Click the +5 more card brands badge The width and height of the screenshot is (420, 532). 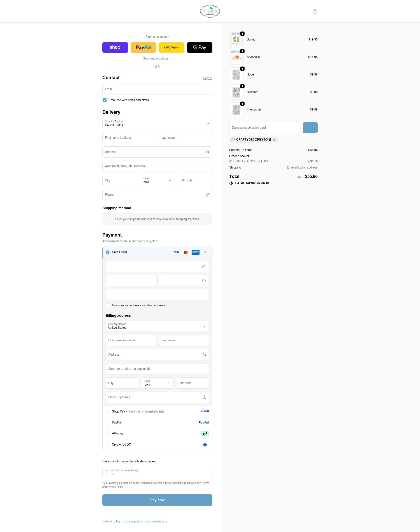[205, 252]
